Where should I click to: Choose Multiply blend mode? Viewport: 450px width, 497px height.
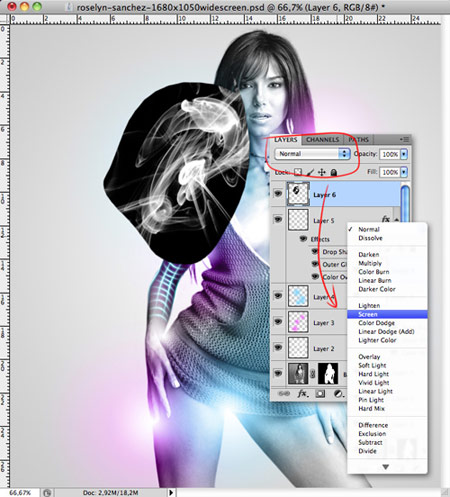[387, 263]
